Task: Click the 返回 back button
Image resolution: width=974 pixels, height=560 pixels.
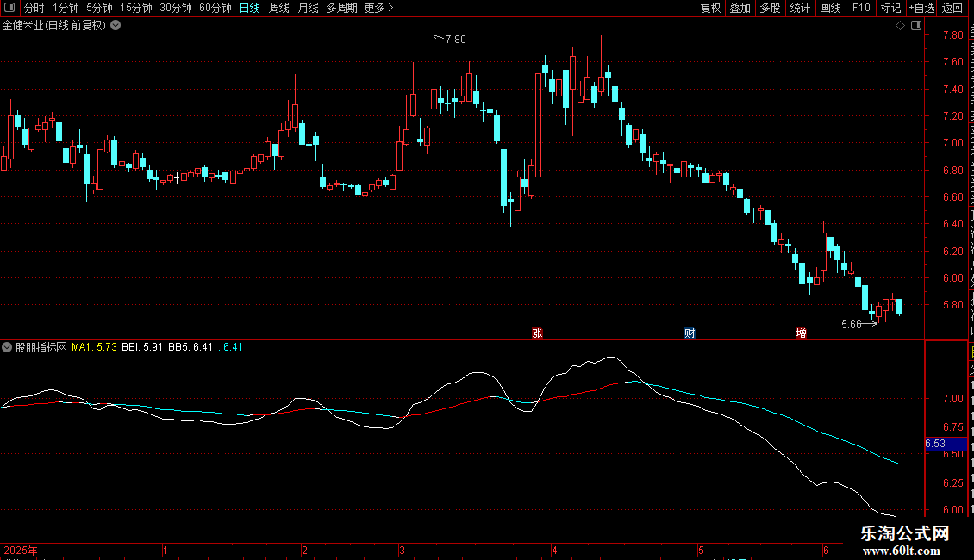Action: [952, 8]
